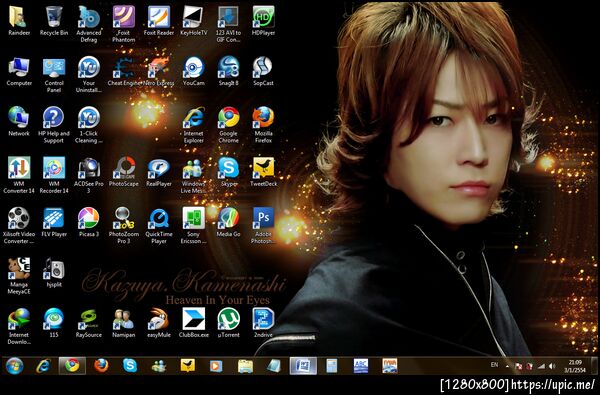Launch Picasa 3
Viewport: 600px width, 395px height.
(89, 222)
